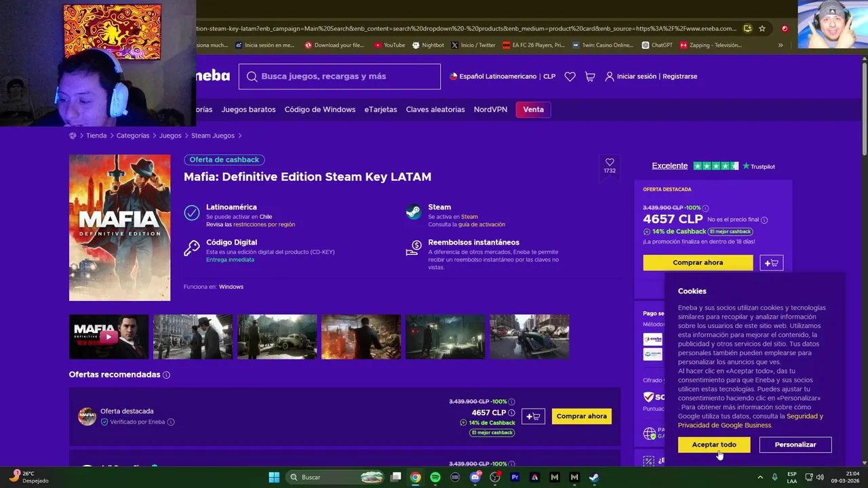This screenshot has width=868, height=488.
Task: Click add-to-cart icon beside yellow Comprar ahora
Action: pos(772,263)
